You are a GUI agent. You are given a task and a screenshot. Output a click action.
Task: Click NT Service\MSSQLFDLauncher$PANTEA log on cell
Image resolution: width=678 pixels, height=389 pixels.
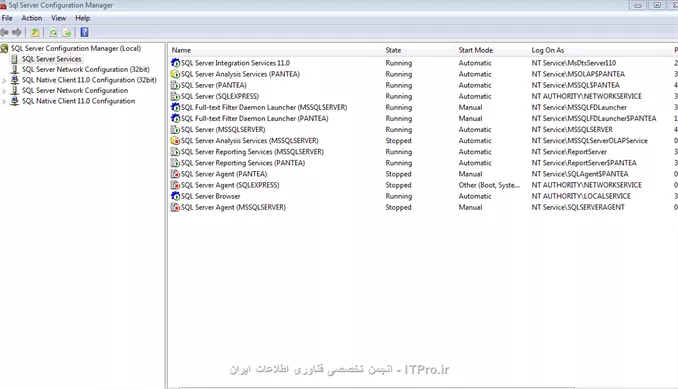pyautogui.click(x=594, y=118)
